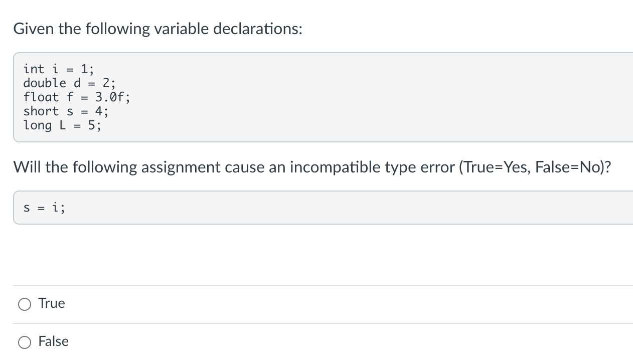Click the gray code panel containing 's = i;'
The height and width of the screenshot is (364, 633).
click(x=321, y=207)
